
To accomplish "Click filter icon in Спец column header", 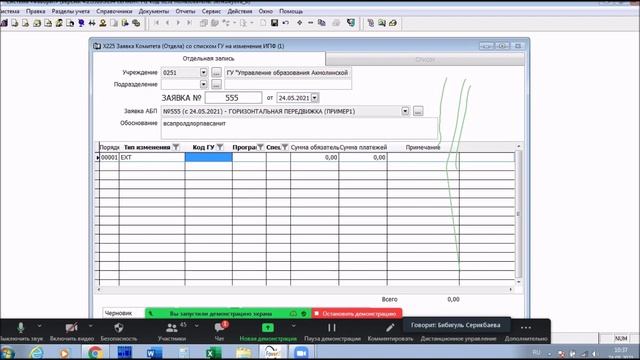I will pos(284,147).
